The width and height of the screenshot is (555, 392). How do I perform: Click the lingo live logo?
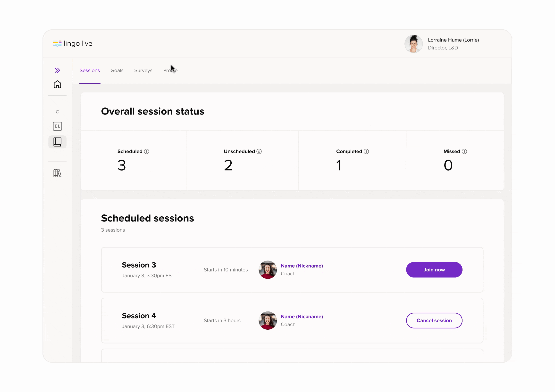coord(72,43)
